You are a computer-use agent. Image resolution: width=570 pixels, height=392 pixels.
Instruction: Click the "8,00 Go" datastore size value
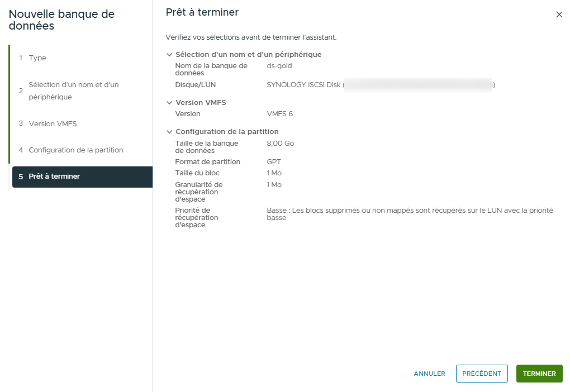279,143
